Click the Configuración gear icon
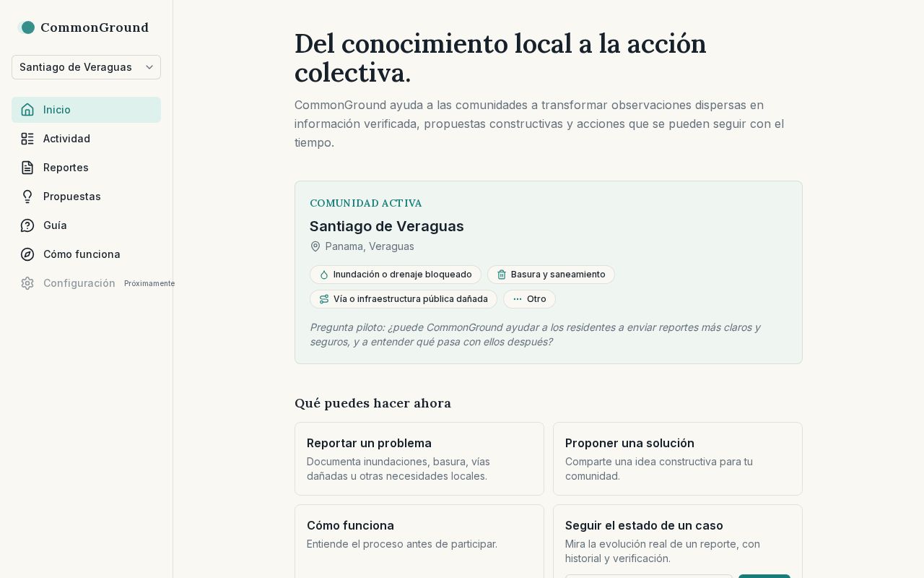 27,283
